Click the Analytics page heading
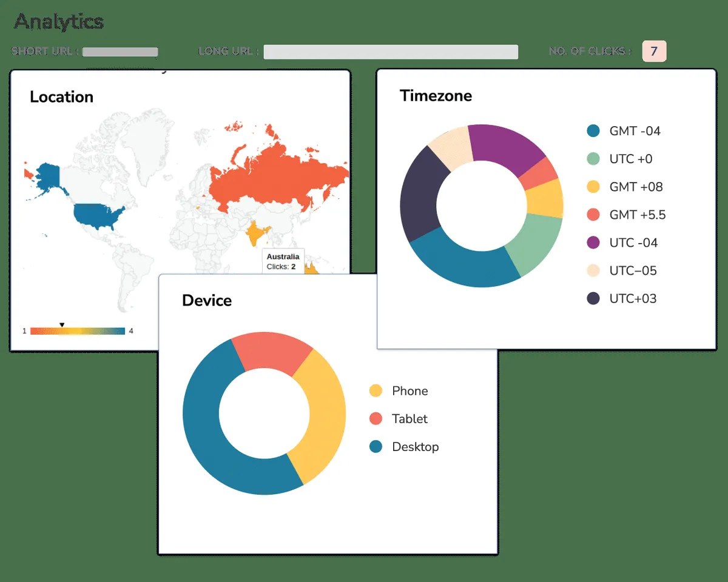This screenshot has width=728, height=582. coord(59,22)
